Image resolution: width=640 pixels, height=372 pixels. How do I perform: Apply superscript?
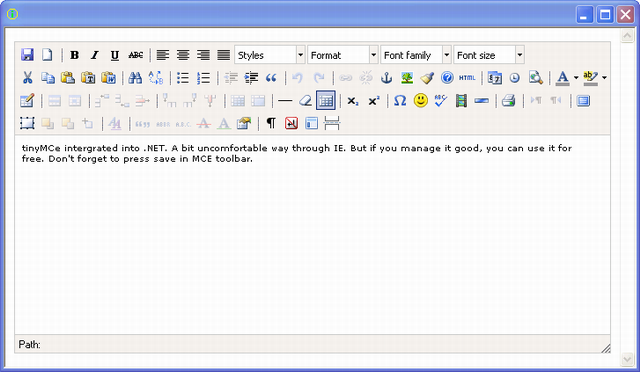click(x=373, y=100)
